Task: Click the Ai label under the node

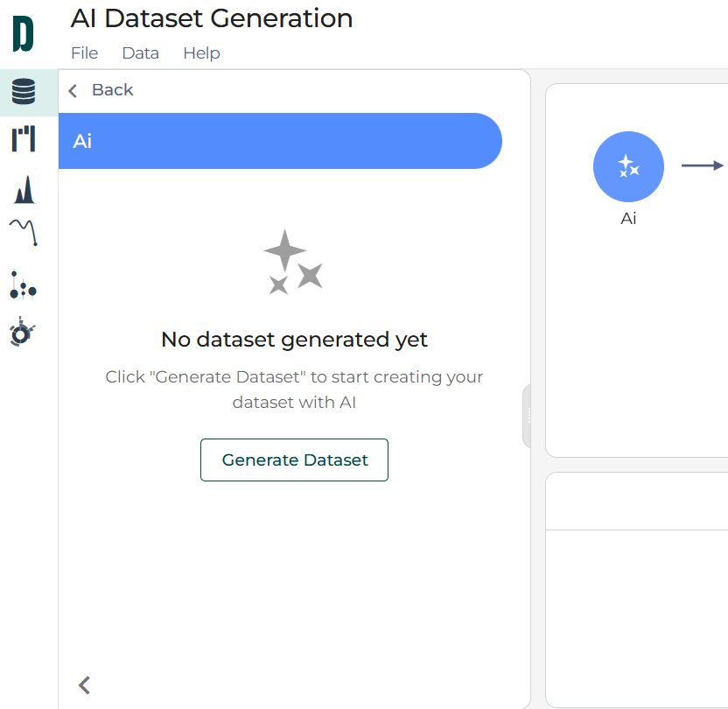Action: 627,219
